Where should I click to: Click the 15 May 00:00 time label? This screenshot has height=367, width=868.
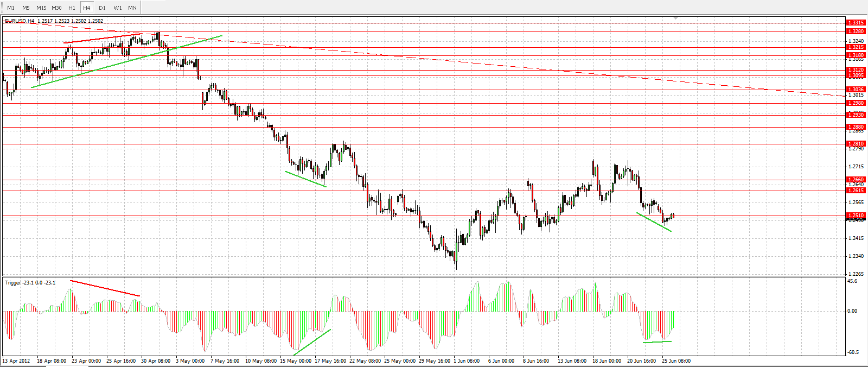[296, 360]
